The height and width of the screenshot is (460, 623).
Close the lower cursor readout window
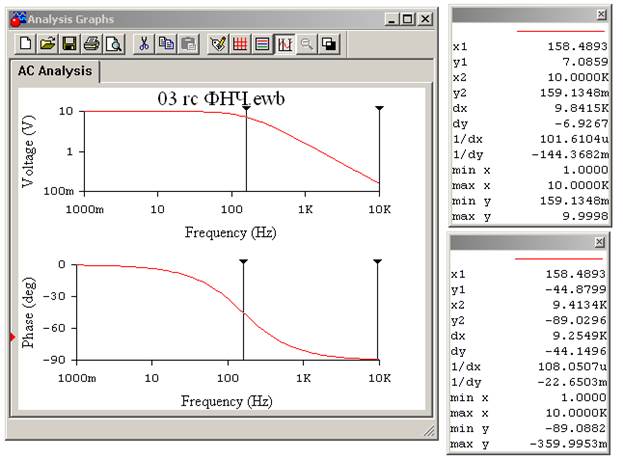(x=600, y=242)
